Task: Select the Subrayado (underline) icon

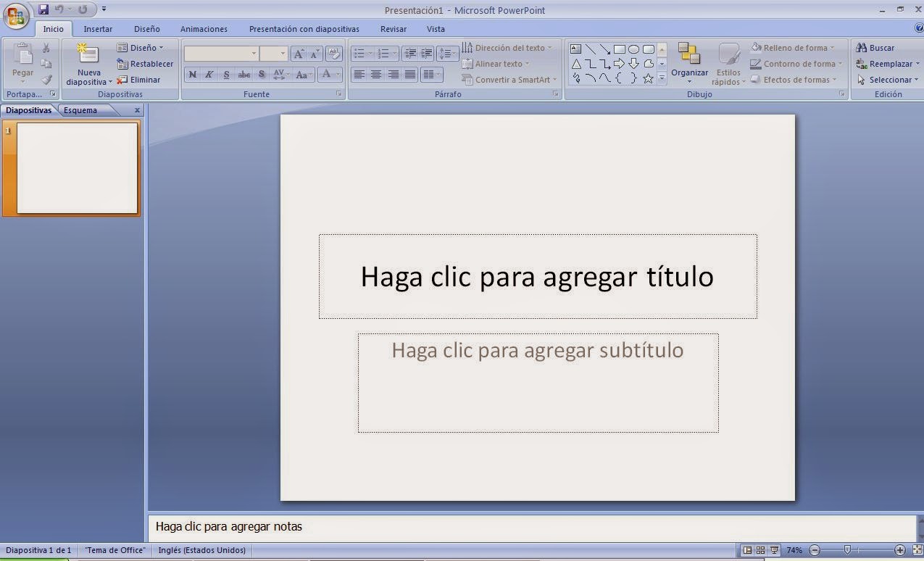Action: coord(226,75)
